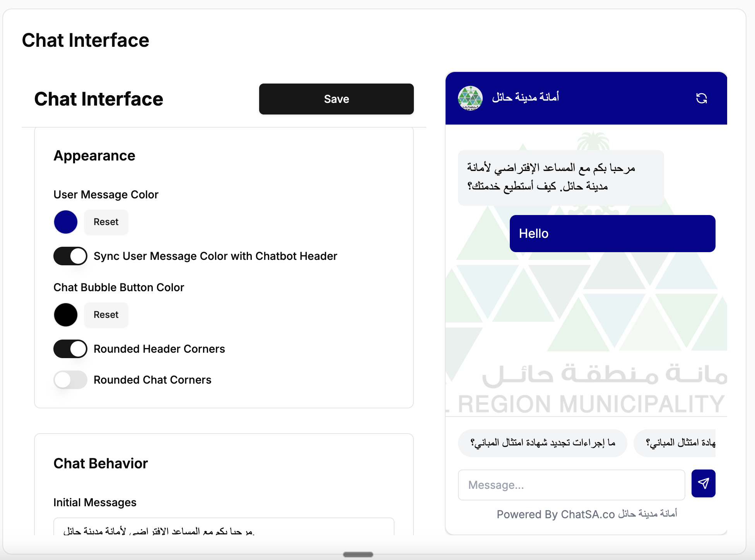Click the horizontal scrollbar at window bottom
This screenshot has height=560, width=755.
point(358,555)
